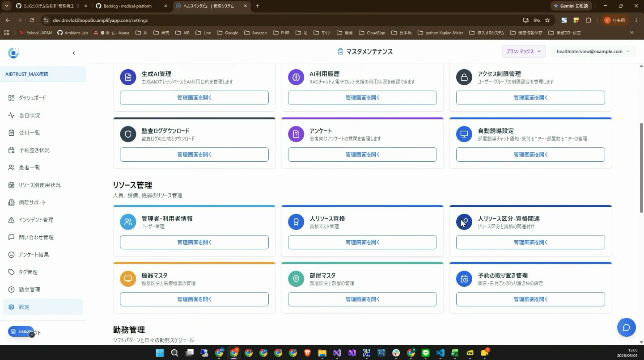644x360 pixels.
Task: Open ダッシュボード in the sidebar
Action: tap(43, 98)
